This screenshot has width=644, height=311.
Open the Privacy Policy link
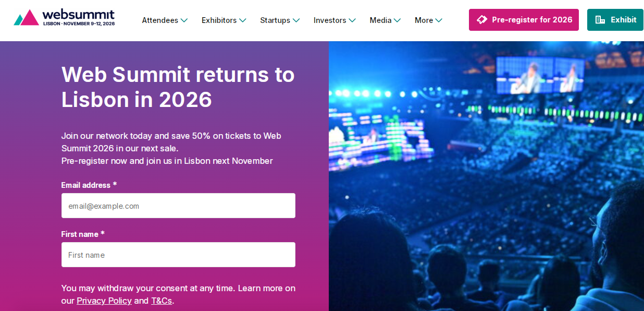[x=104, y=301]
